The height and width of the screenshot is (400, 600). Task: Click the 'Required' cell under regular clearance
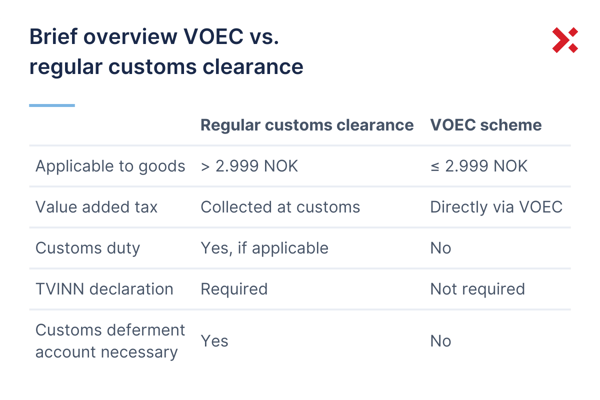[234, 289]
